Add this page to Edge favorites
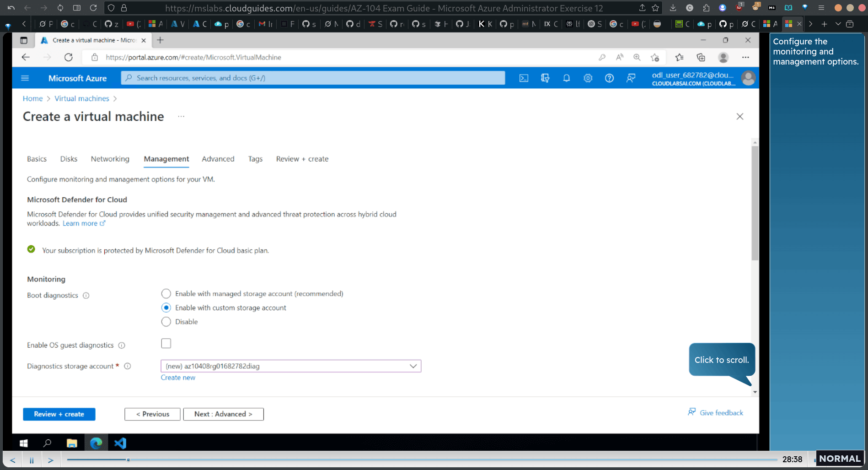This screenshot has width=868, height=470. [x=655, y=57]
